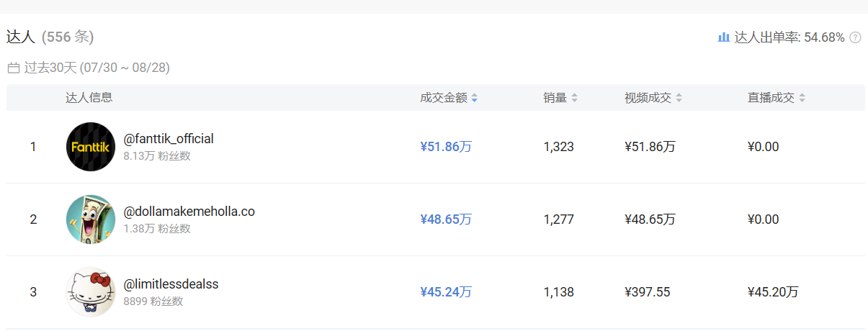Open @limitlessdealss creator profile link
The height and width of the screenshot is (331, 868).
point(171,284)
